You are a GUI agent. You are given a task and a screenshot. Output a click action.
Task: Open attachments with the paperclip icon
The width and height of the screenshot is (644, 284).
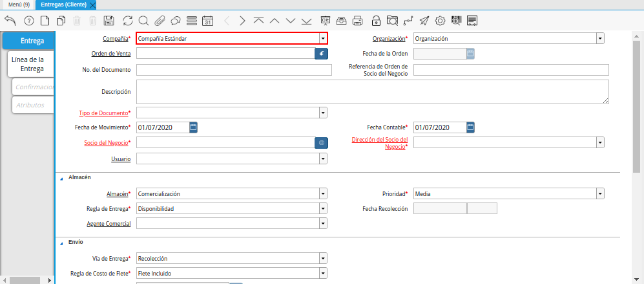(160, 21)
